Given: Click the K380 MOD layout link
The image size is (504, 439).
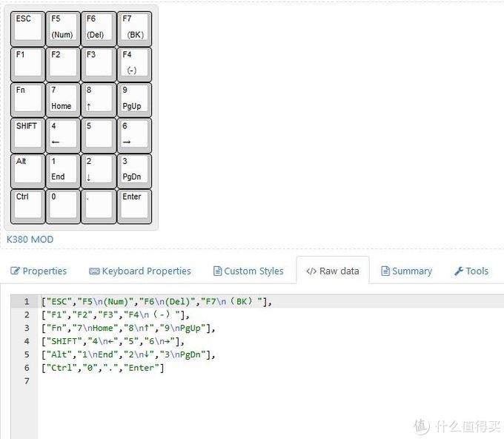Looking at the screenshot, I should [30, 240].
